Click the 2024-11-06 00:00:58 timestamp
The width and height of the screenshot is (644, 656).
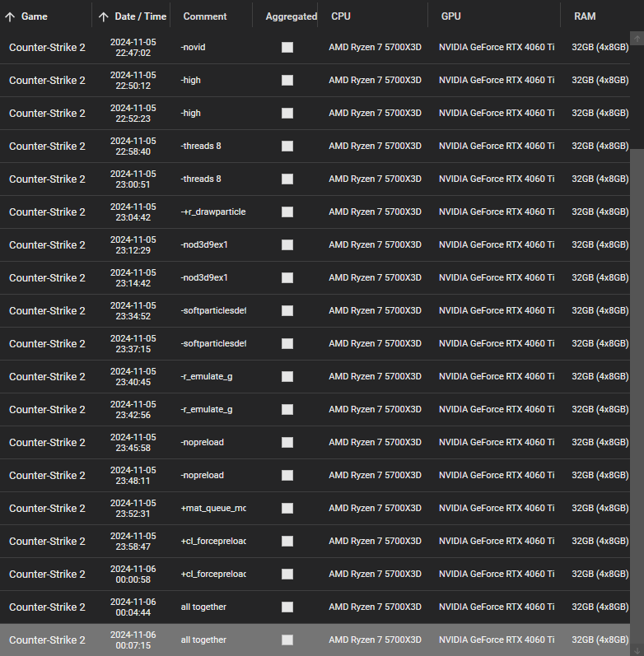tap(133, 574)
